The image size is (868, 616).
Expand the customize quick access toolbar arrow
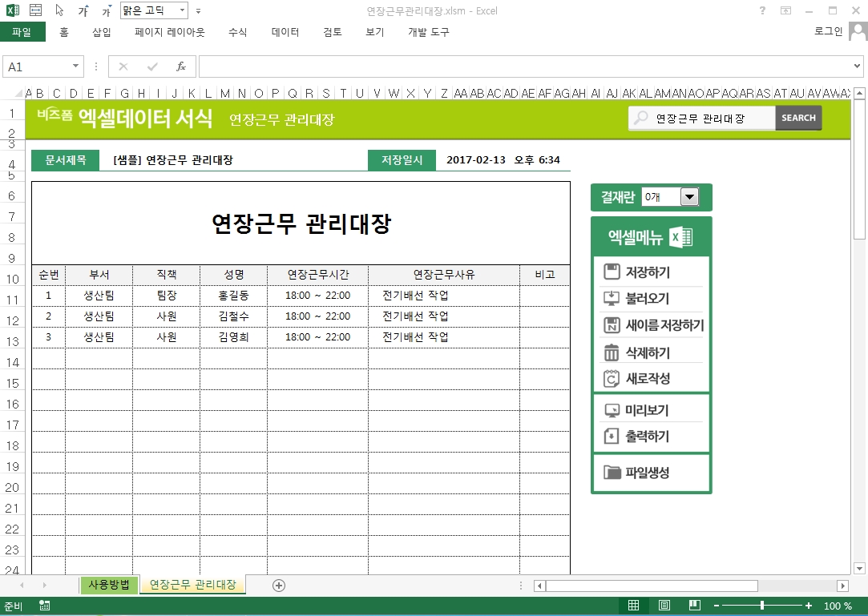coord(198,11)
